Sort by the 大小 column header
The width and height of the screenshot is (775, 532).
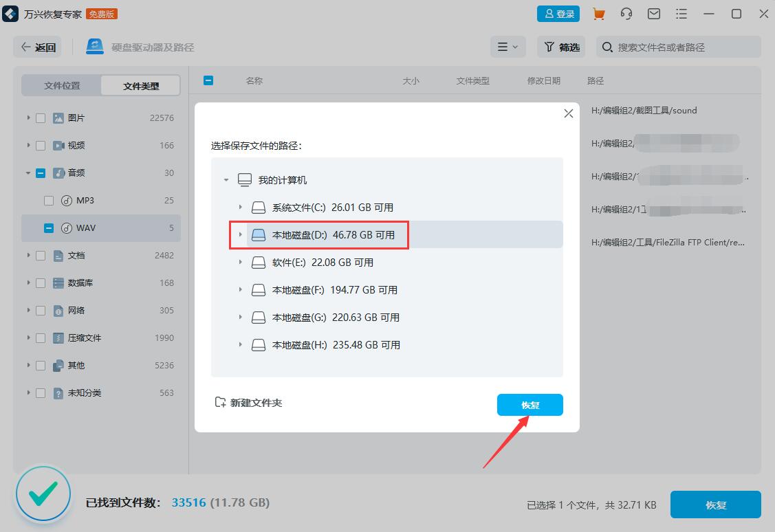411,80
